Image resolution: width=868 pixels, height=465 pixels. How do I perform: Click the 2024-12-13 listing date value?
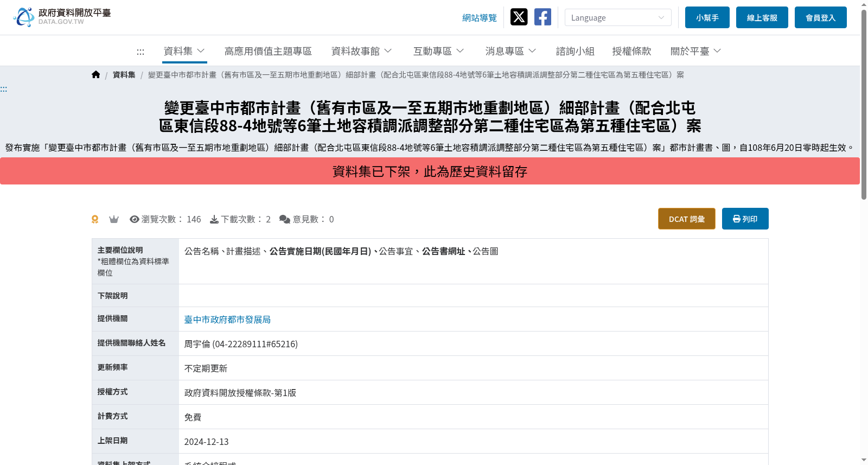(x=207, y=442)
